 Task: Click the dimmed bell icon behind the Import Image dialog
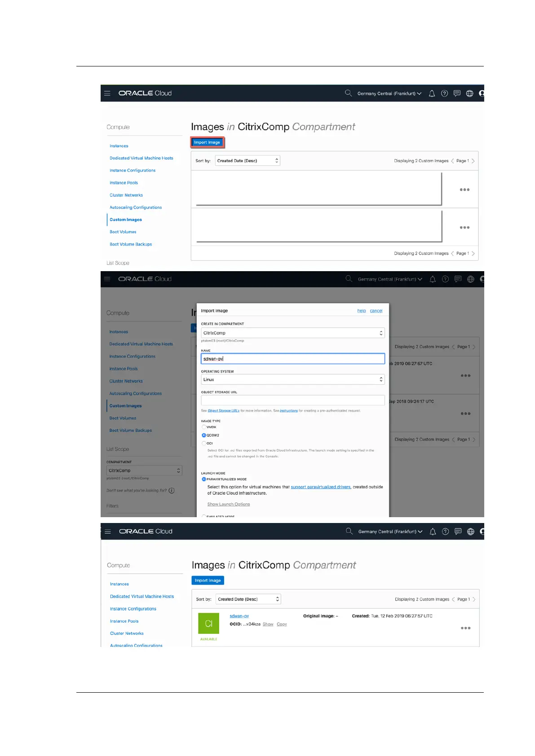tap(433, 279)
